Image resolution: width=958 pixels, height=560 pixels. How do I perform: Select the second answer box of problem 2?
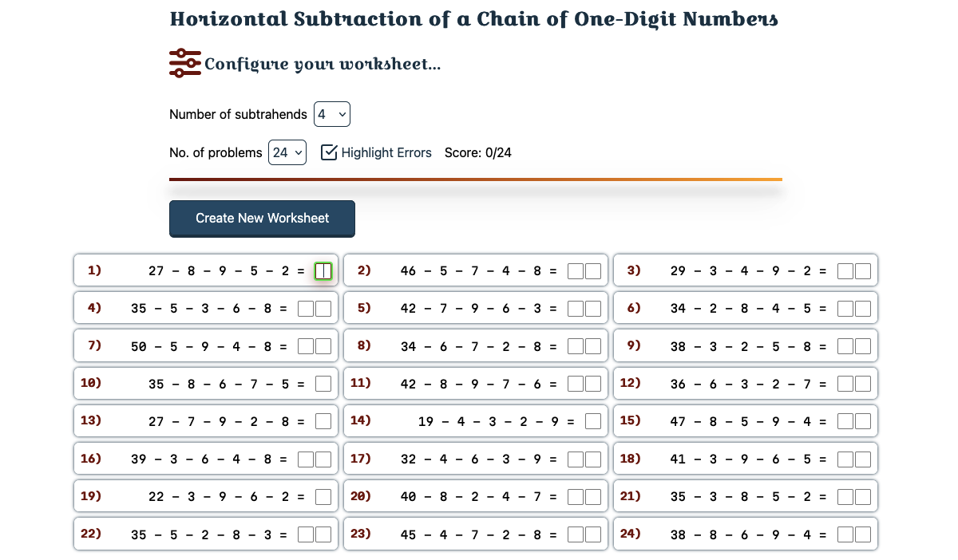coord(592,270)
